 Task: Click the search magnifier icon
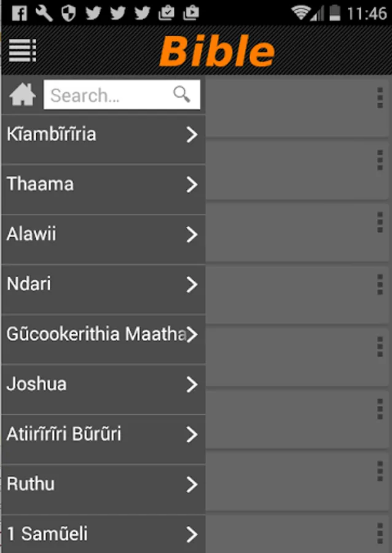point(182,94)
